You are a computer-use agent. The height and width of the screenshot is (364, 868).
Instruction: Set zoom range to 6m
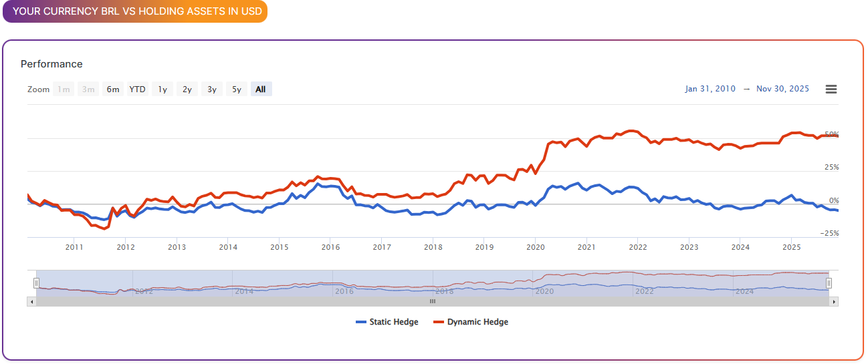(x=113, y=89)
